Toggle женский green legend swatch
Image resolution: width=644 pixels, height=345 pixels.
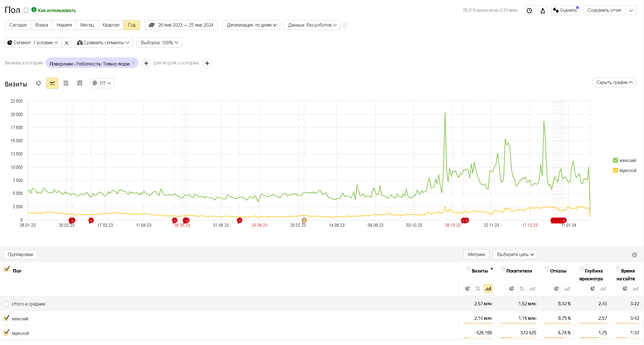click(x=615, y=160)
